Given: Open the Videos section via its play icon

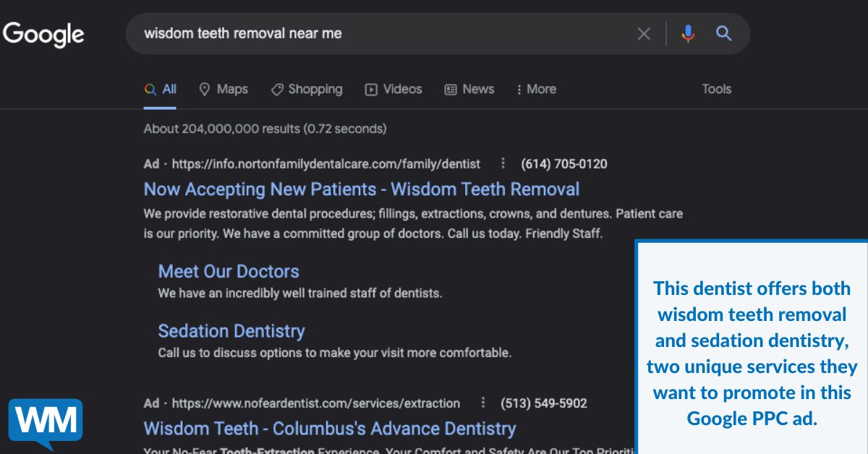Looking at the screenshot, I should point(371,89).
